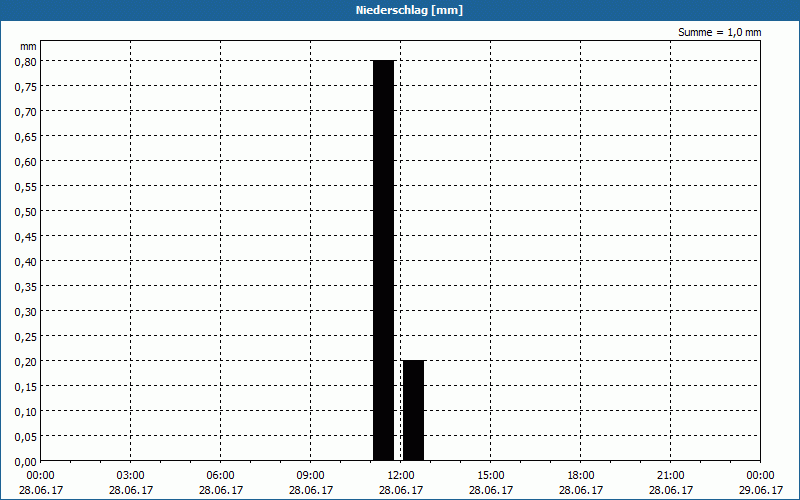Click the 'Niederschlag [mm]' title bar

pyautogui.click(x=400, y=10)
